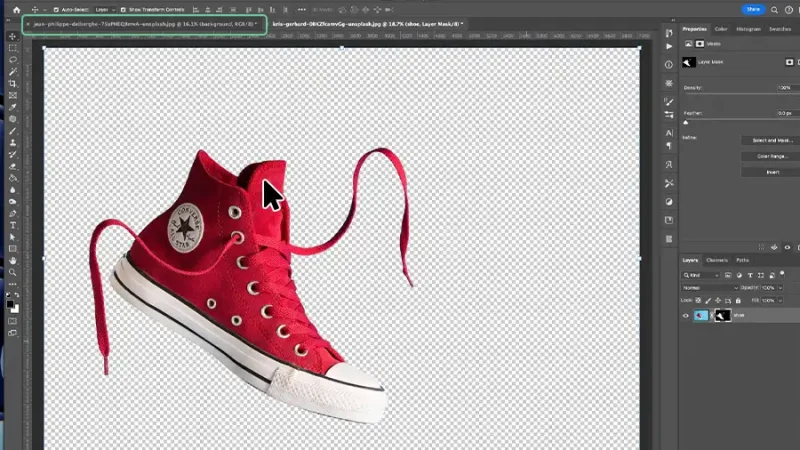Select the Horizontal Type tool
Viewport: 800px width, 450px height.
[12, 226]
